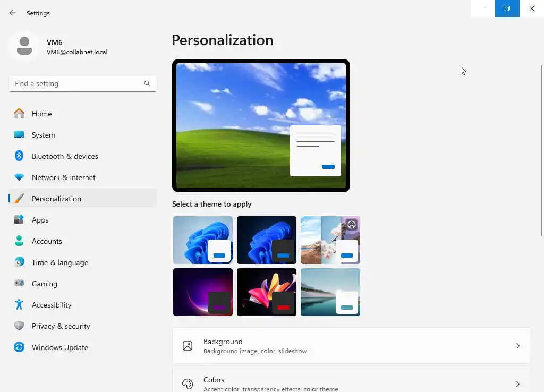Click the back arrow icon
544x392 pixels.
[13, 13]
